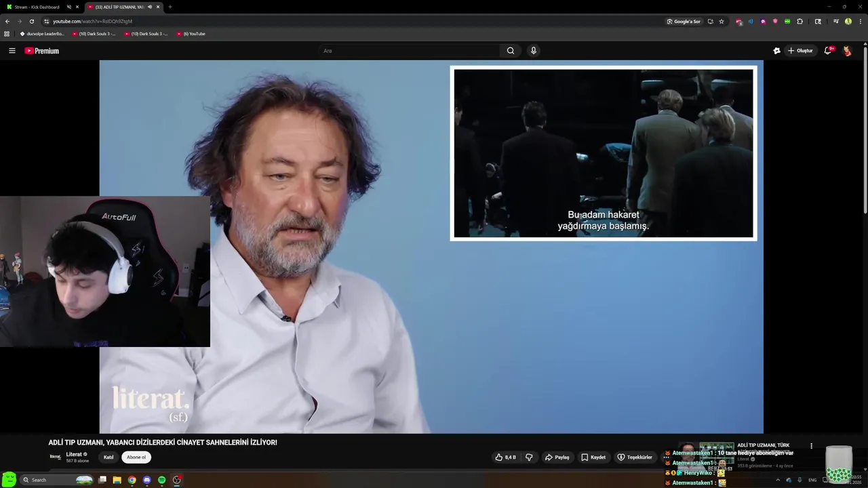The image size is (868, 488).
Task: Open the Extensions puzzle menu
Action: [x=800, y=21]
